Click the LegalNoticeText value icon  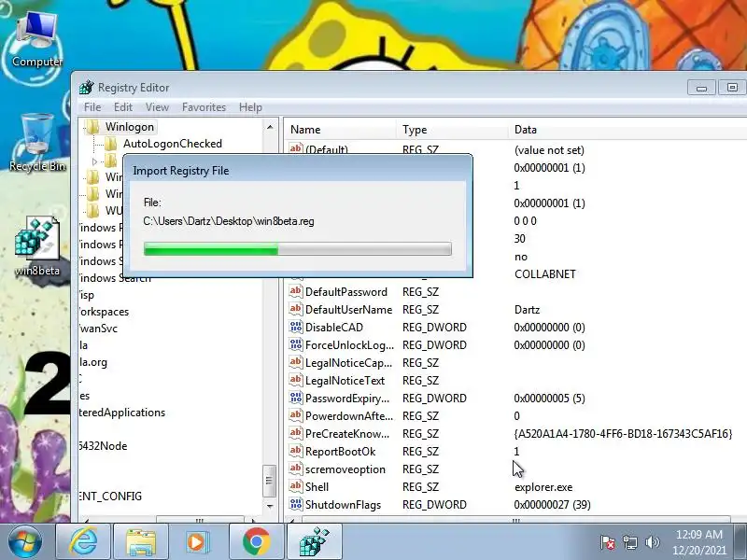295,380
